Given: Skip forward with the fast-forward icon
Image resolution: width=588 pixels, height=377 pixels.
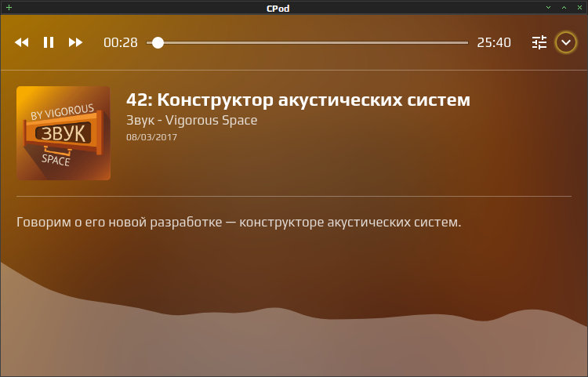Looking at the screenshot, I should [x=75, y=42].
